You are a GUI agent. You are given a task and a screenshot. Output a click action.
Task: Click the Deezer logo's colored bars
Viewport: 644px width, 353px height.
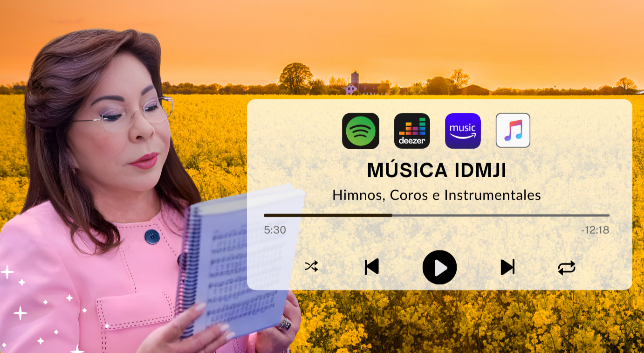(x=413, y=127)
